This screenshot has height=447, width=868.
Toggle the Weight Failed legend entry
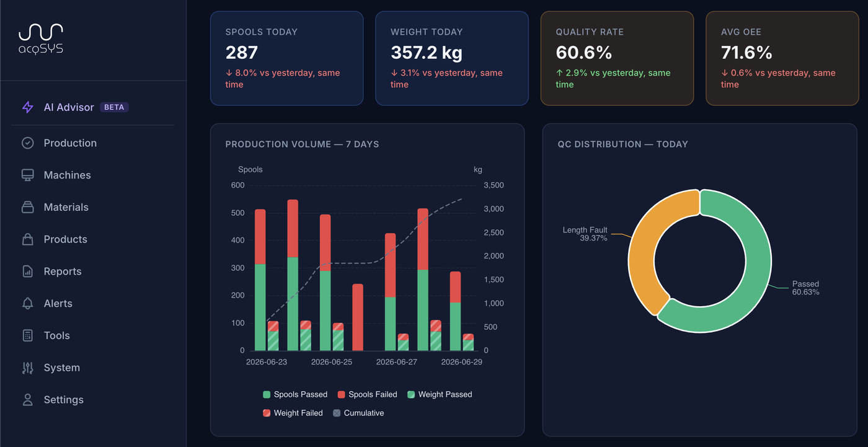293,413
